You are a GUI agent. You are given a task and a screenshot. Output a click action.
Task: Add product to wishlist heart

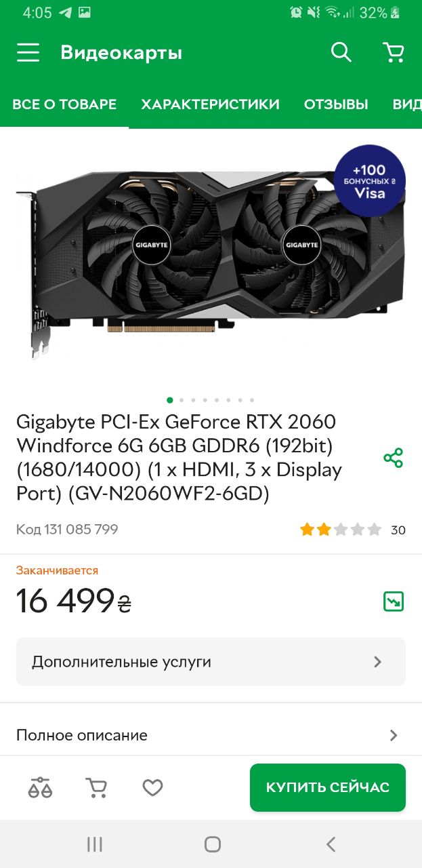pyautogui.click(x=152, y=787)
